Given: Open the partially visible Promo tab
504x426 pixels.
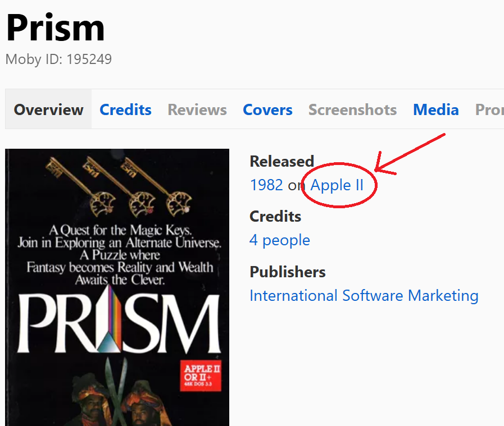Looking at the screenshot, I should (489, 110).
